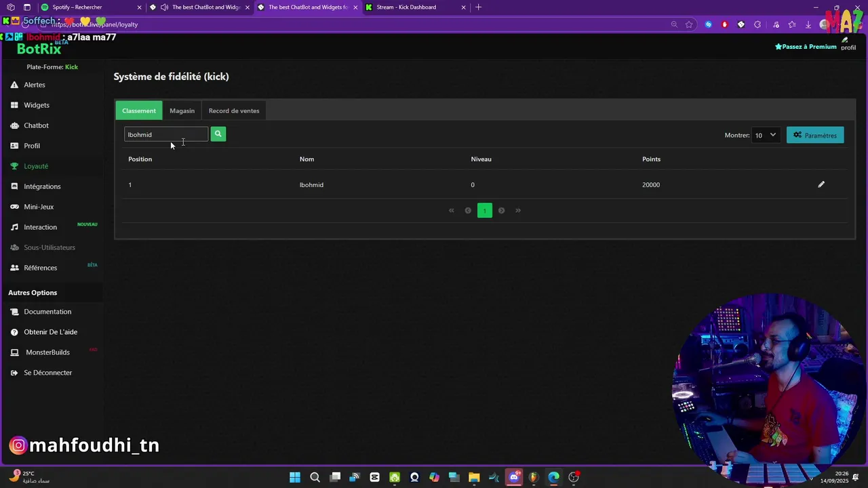Click the Paramètres button
Screen dimensions: 868x488
[x=815, y=135]
